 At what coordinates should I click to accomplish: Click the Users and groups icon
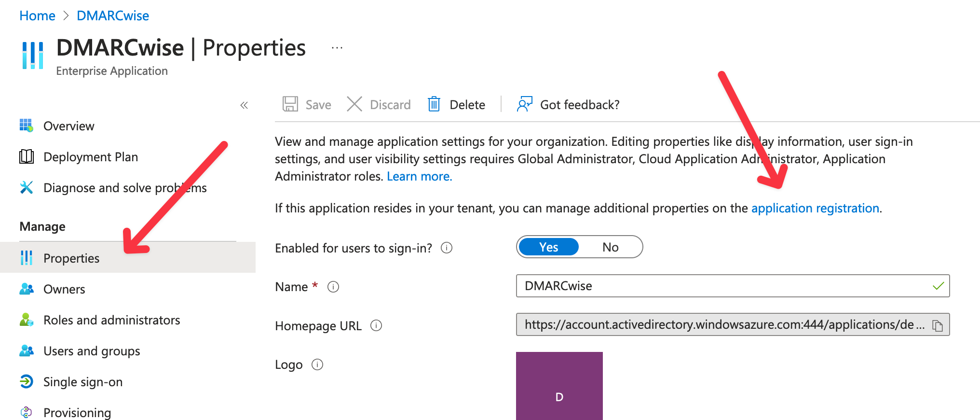[x=26, y=350]
